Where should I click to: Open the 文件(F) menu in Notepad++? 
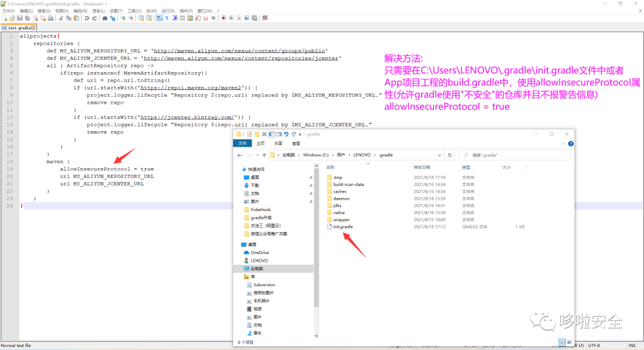point(8,11)
